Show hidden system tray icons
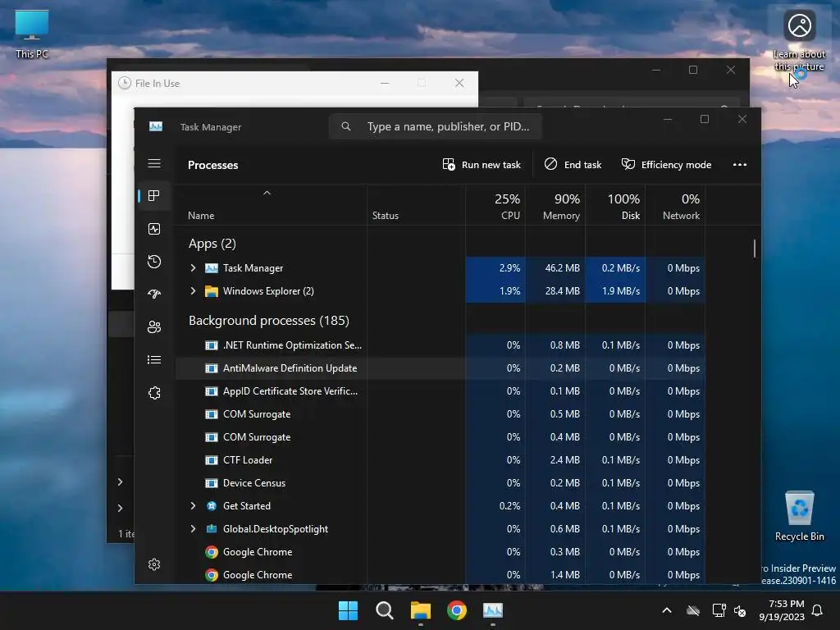The image size is (840, 630). tap(667, 610)
